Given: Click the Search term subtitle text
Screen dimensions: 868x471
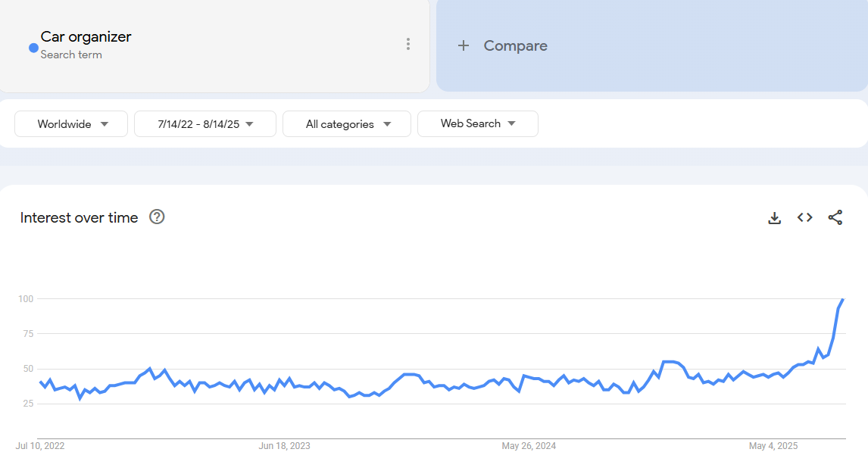Looking at the screenshot, I should coord(71,55).
